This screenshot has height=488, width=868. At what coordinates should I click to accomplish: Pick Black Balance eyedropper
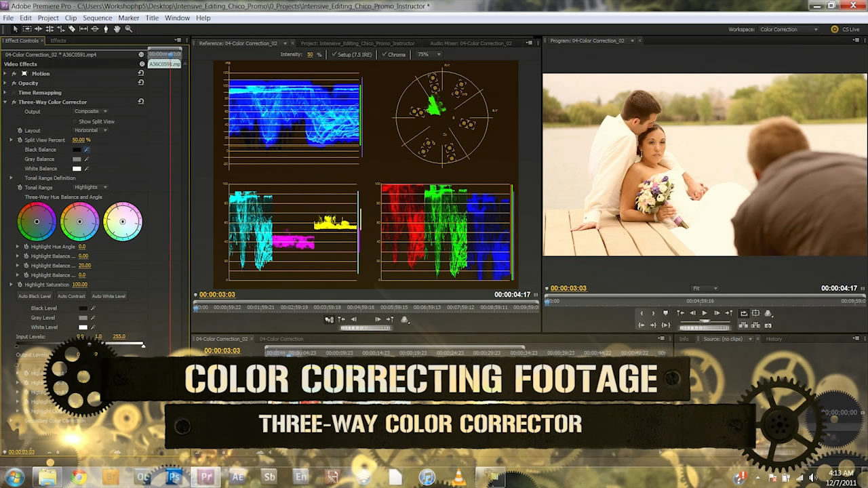[x=87, y=150]
